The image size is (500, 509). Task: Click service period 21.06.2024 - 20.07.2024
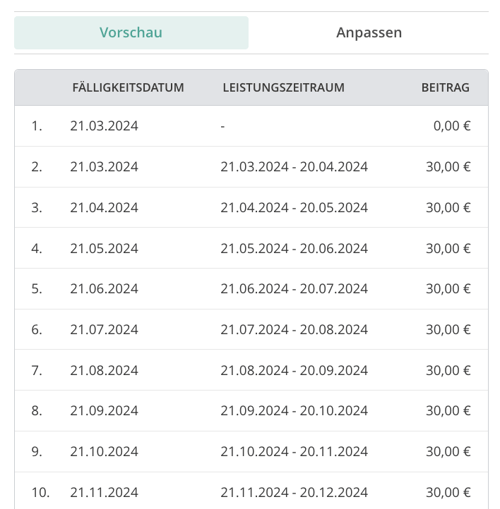click(294, 289)
